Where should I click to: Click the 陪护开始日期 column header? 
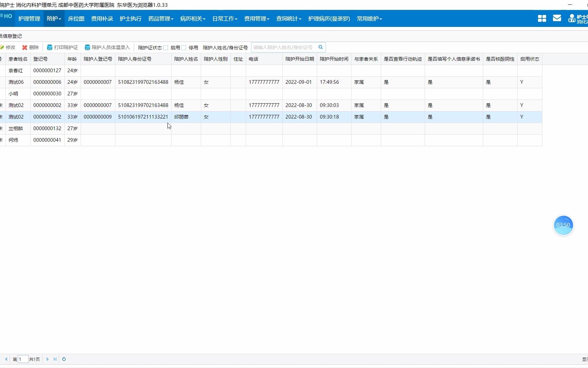pyautogui.click(x=300, y=59)
